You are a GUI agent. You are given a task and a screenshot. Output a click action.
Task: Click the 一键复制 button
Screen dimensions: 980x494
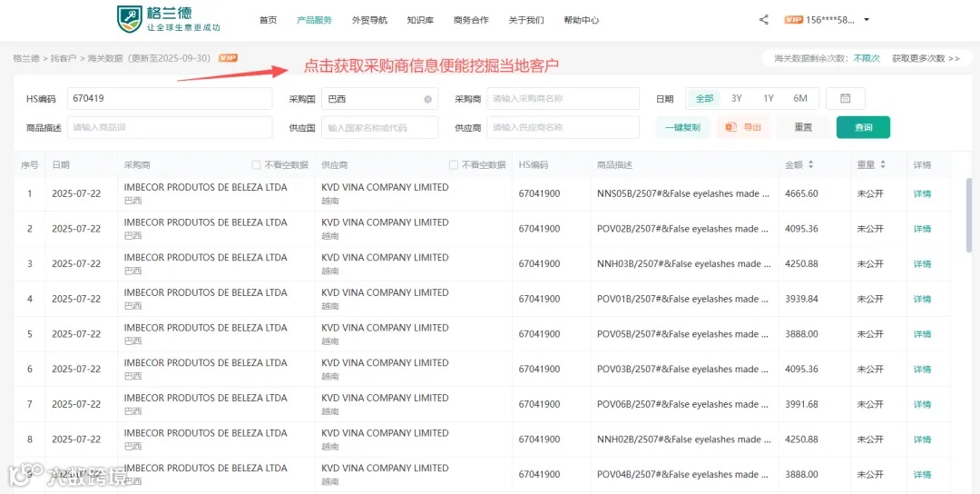tap(682, 127)
